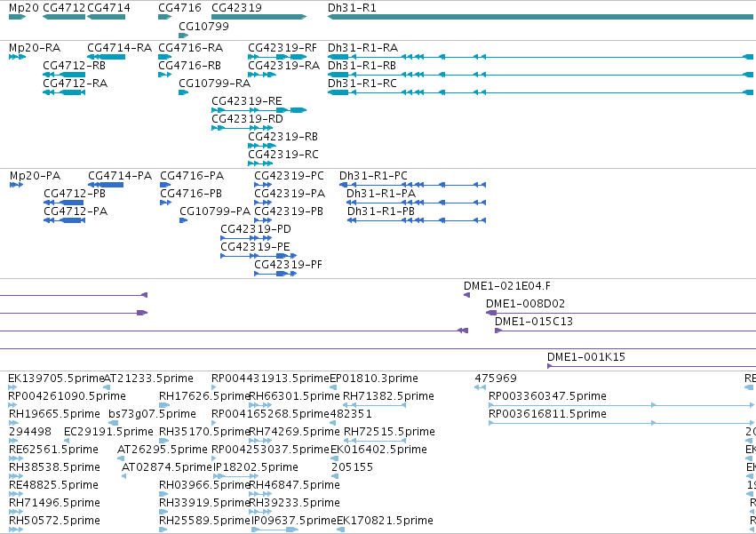Click the CG42319 gene label

236,8
